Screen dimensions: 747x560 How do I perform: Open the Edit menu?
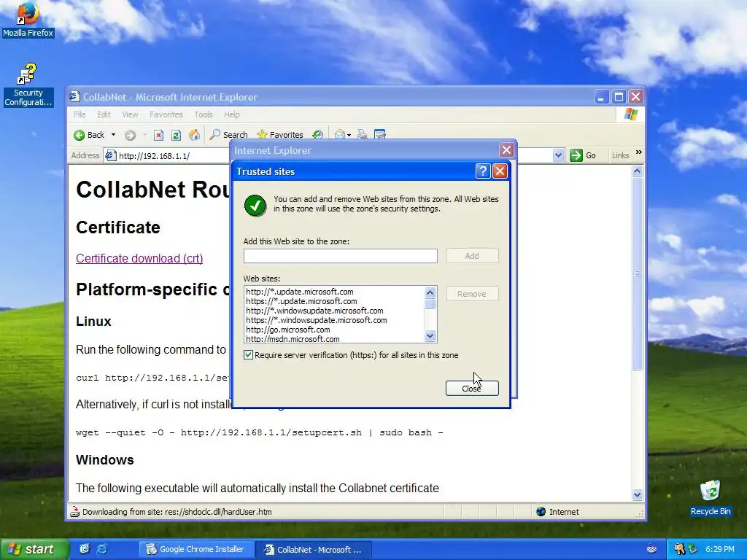click(104, 114)
